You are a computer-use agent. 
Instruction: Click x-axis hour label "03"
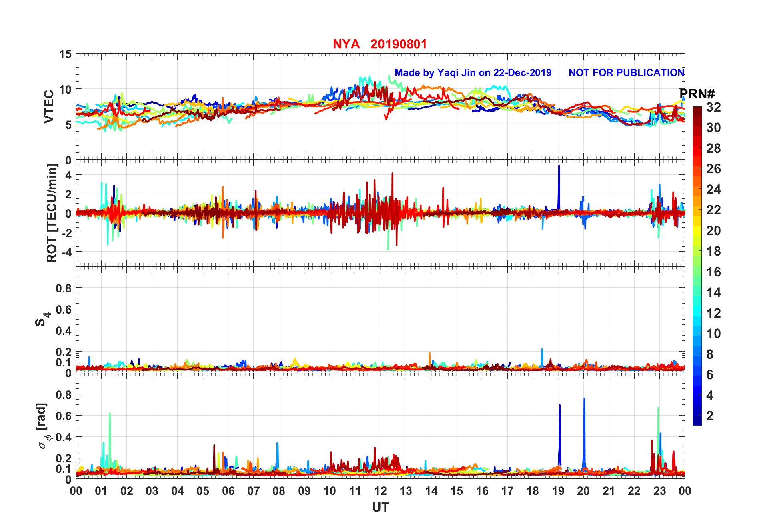click(152, 491)
